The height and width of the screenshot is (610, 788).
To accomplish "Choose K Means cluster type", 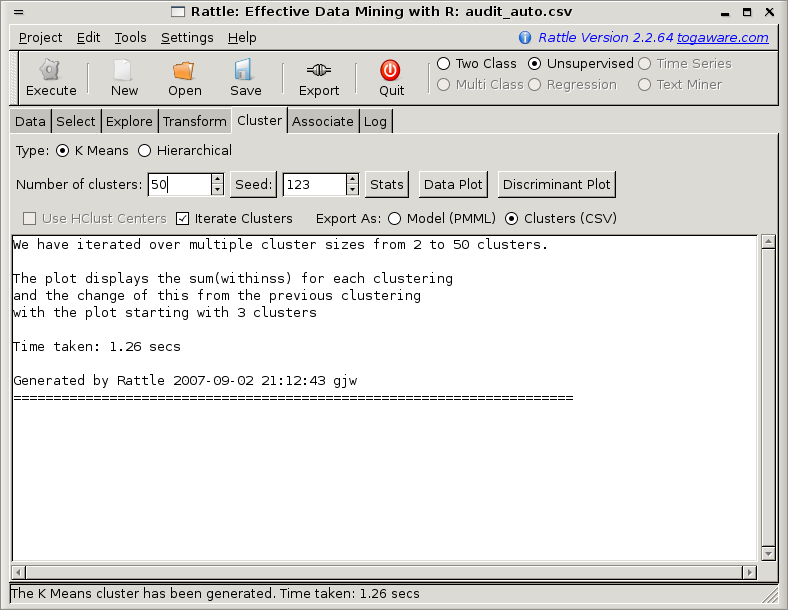I will [62, 151].
